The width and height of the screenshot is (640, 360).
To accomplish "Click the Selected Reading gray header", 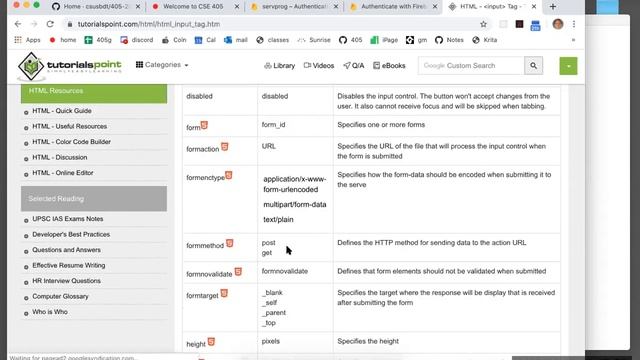I will [94, 199].
